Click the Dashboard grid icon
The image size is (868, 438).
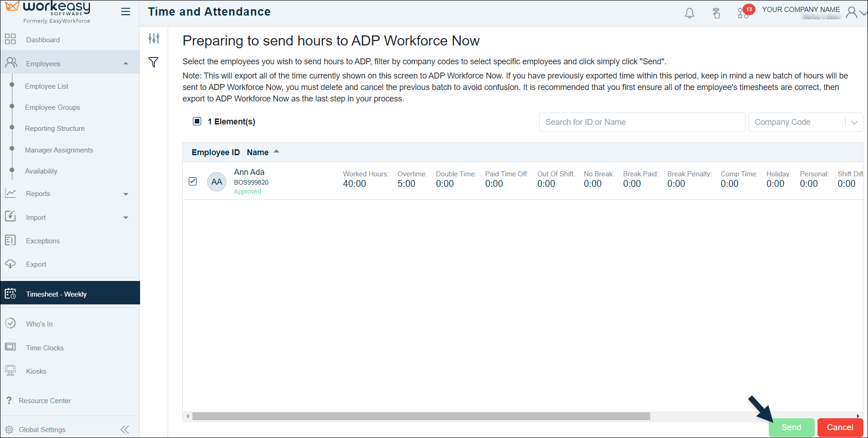(x=10, y=39)
